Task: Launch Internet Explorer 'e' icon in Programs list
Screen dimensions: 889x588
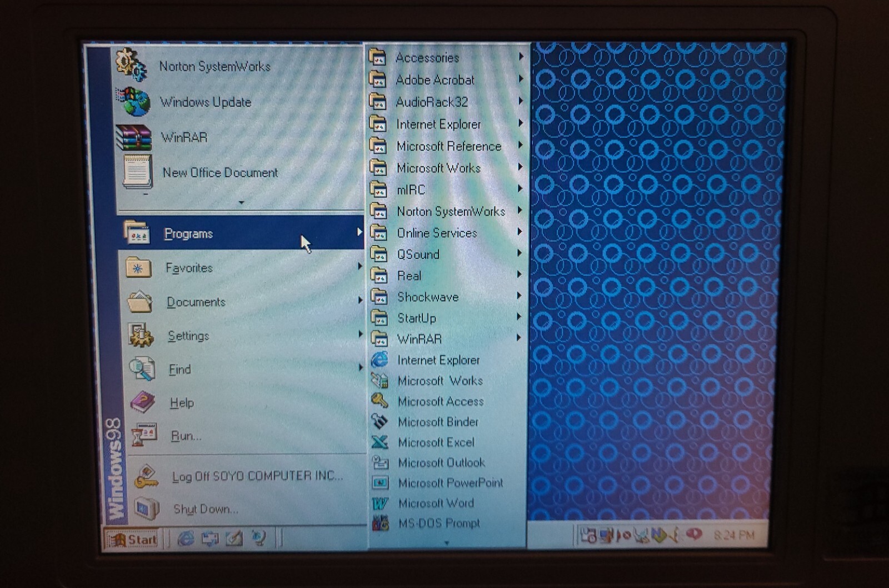Action: (379, 360)
